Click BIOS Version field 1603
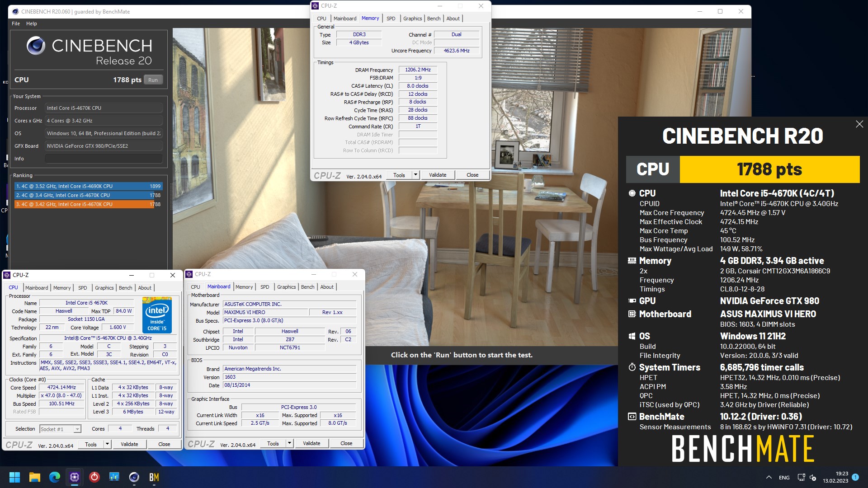 pyautogui.click(x=289, y=377)
